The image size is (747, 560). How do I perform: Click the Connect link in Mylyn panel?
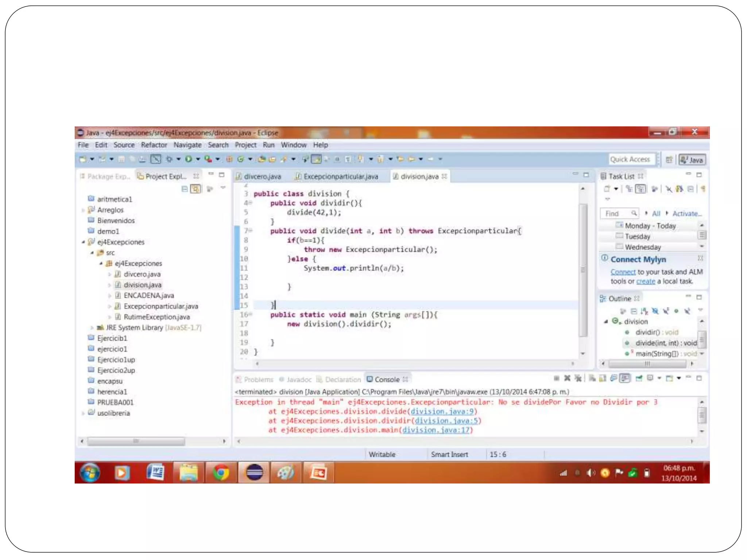(x=623, y=272)
